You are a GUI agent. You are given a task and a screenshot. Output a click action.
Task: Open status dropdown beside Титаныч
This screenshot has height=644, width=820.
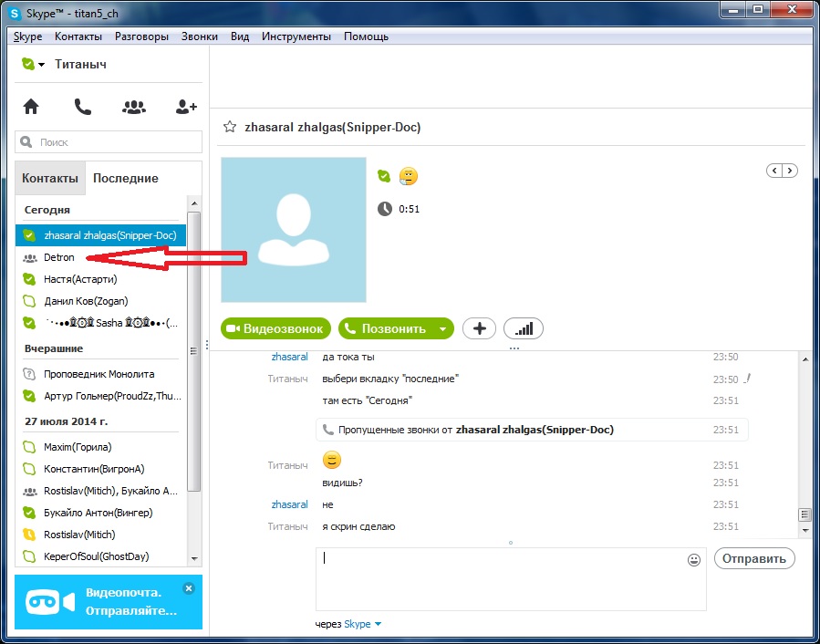coord(41,65)
